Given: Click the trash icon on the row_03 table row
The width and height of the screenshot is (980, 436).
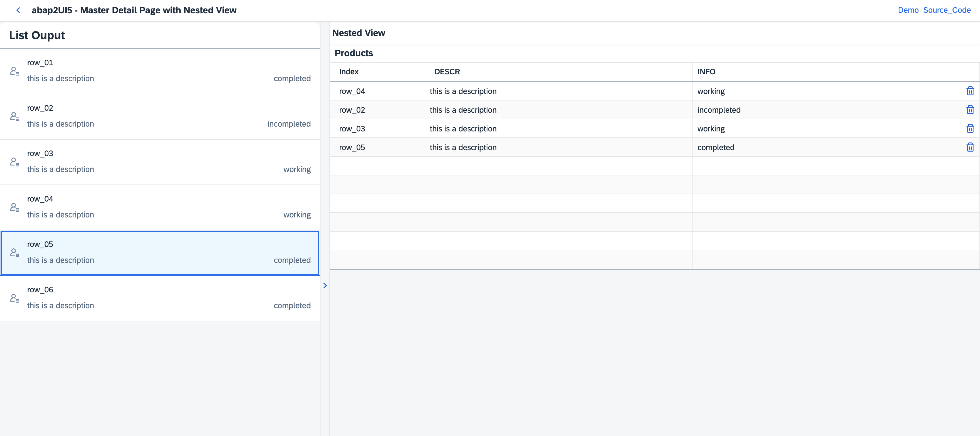Looking at the screenshot, I should click(970, 128).
